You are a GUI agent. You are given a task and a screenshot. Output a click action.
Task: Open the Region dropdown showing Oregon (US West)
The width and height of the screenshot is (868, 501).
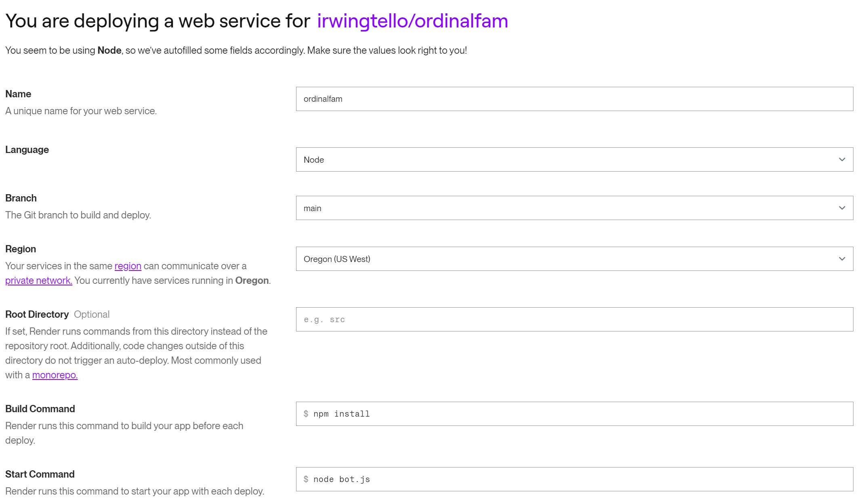(574, 259)
